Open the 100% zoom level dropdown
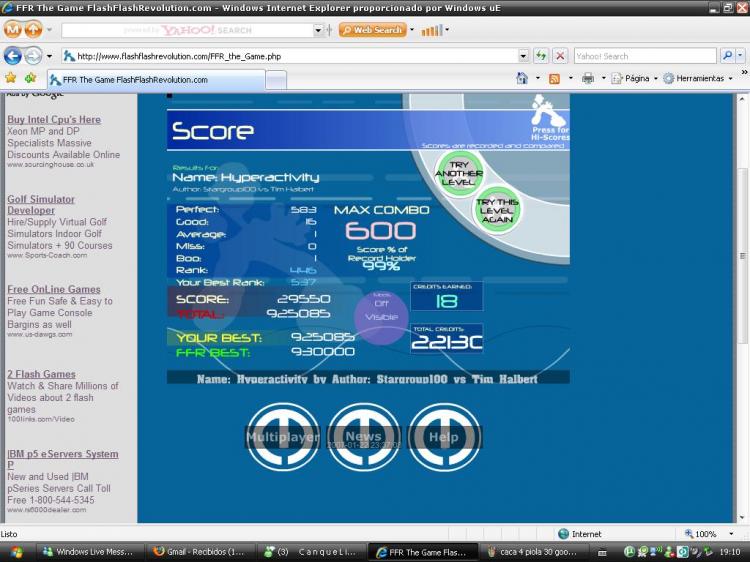Image resolution: width=750 pixels, height=562 pixels. [x=731, y=534]
